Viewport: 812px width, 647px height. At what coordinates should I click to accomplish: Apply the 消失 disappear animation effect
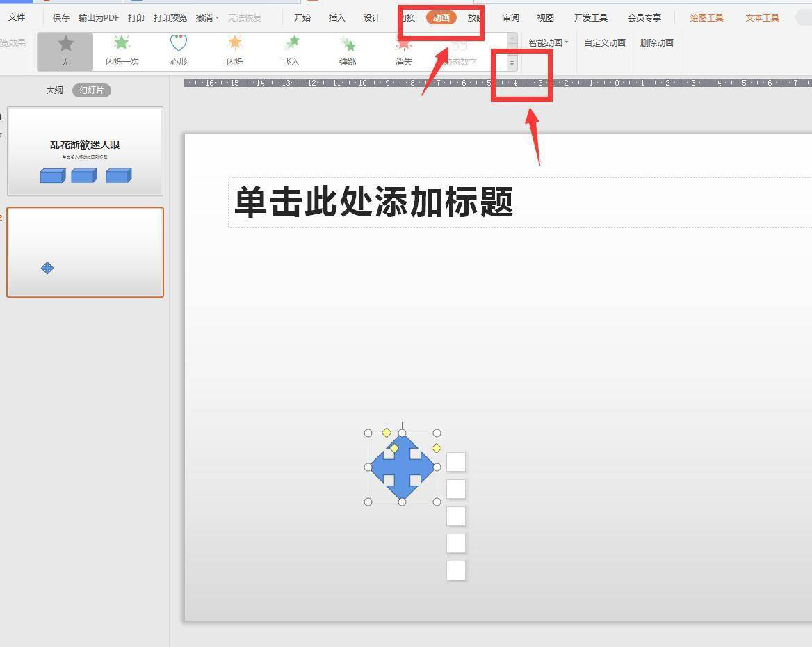404,45
